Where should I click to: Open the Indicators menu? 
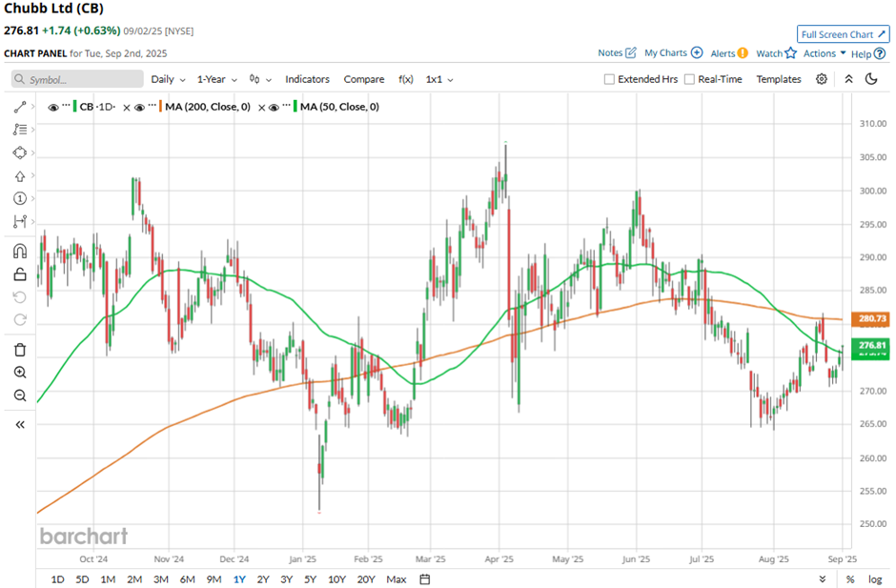click(308, 79)
